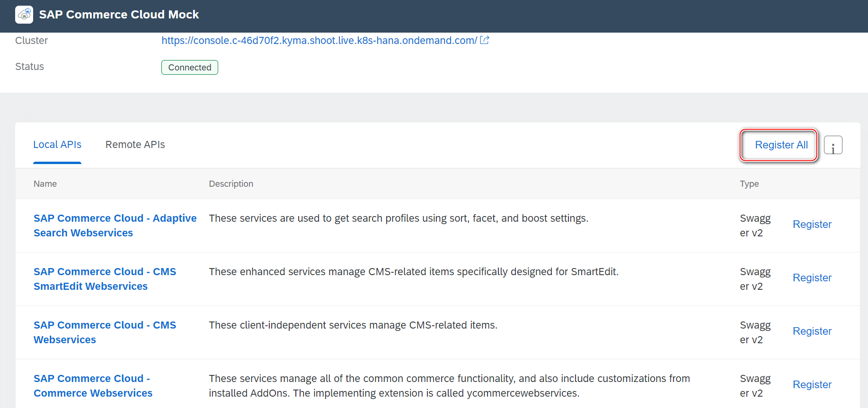Click the Description column header
The width and height of the screenshot is (868, 408).
pos(231,184)
